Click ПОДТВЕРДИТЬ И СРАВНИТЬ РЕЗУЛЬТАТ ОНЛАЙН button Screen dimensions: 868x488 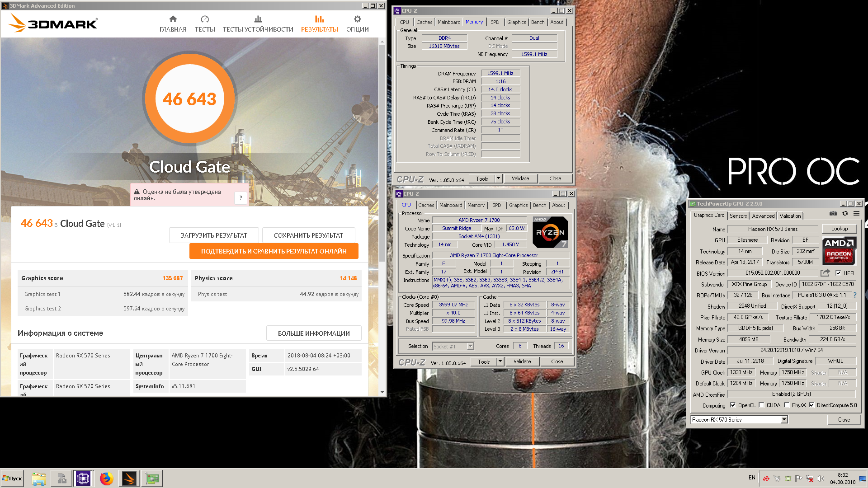click(x=274, y=251)
